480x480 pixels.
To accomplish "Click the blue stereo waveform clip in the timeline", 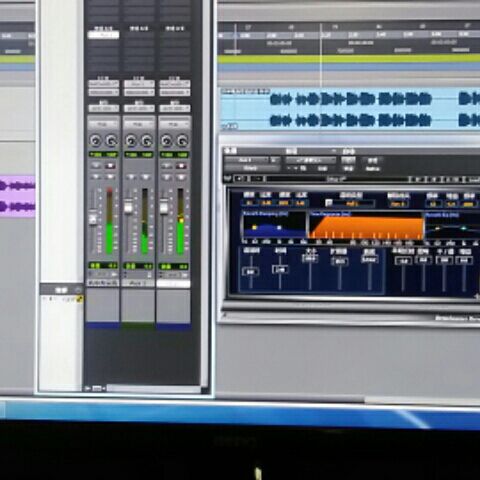I will tap(350, 109).
